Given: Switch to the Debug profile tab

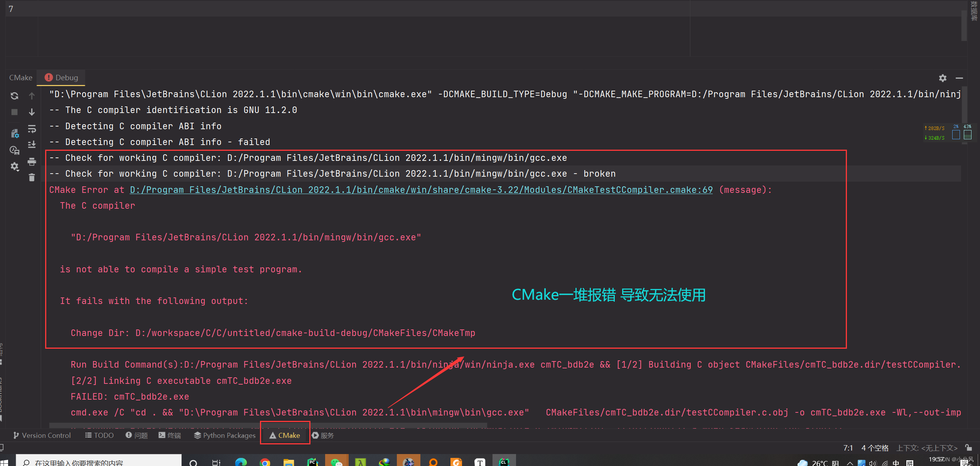Looking at the screenshot, I should pyautogui.click(x=61, y=78).
